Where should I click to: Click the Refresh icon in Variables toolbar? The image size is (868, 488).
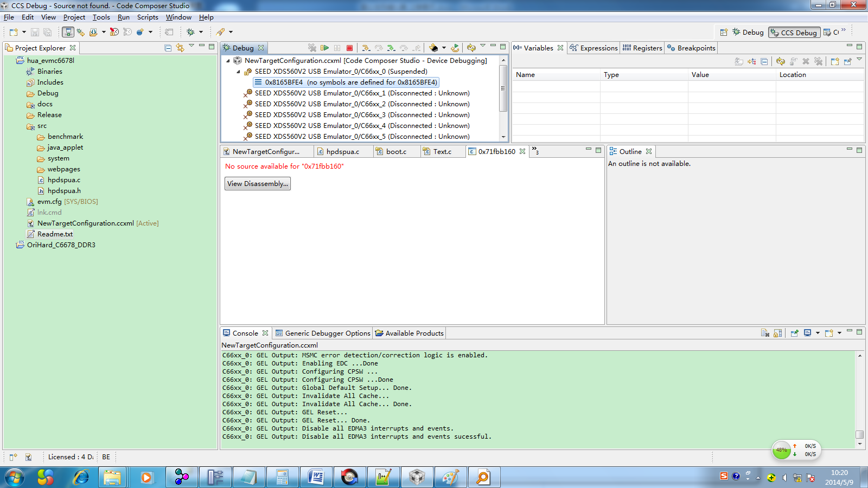(x=781, y=61)
